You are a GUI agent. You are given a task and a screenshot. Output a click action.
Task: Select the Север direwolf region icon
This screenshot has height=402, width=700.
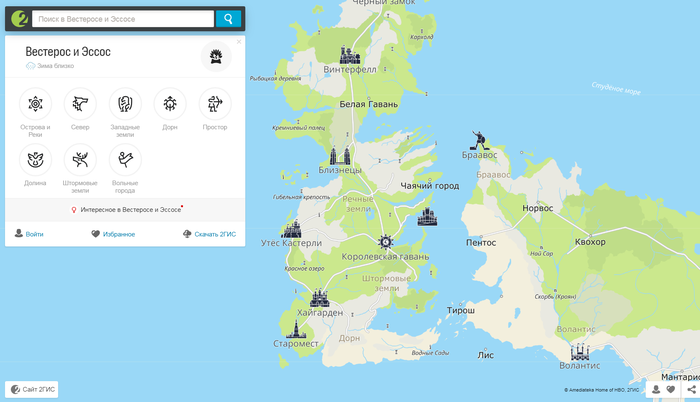pos(80,103)
